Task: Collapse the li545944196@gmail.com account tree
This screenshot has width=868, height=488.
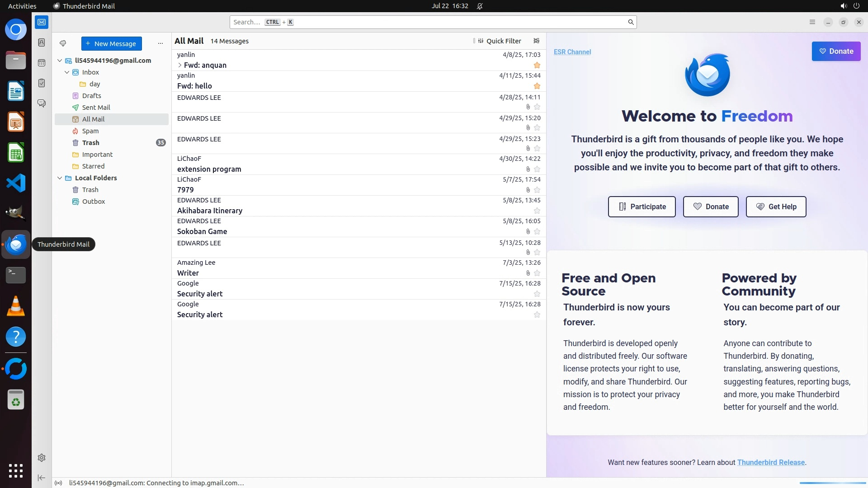Action: [x=60, y=61]
